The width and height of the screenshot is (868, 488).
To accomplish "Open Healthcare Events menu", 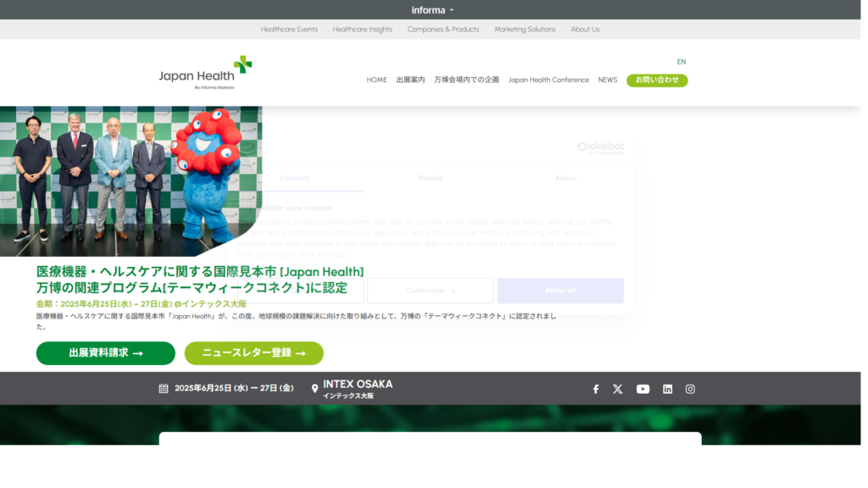I will click(289, 30).
